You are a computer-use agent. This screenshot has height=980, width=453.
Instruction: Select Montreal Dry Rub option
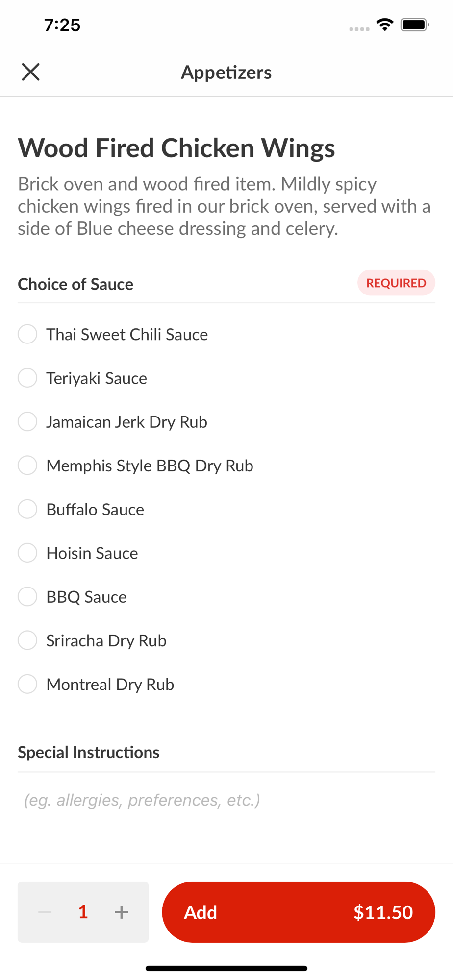click(27, 684)
